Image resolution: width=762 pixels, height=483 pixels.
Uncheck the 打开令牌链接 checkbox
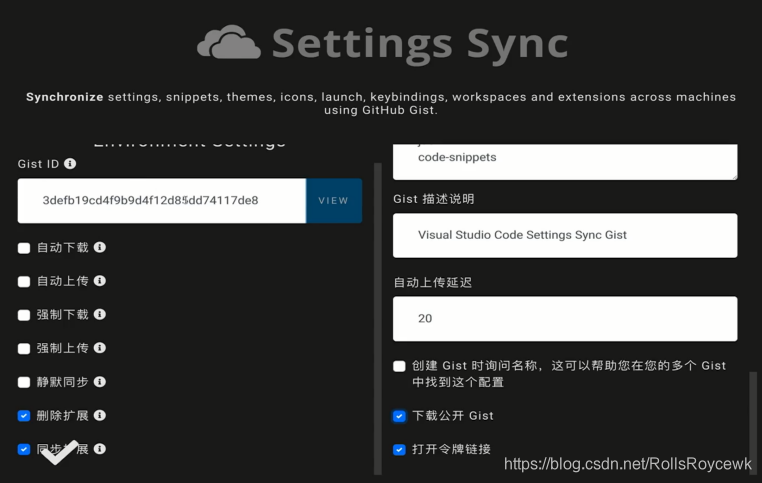[399, 450]
